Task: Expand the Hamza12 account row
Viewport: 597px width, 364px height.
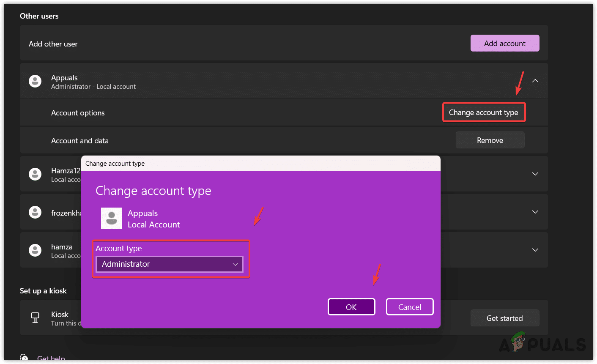Action: [x=535, y=174]
